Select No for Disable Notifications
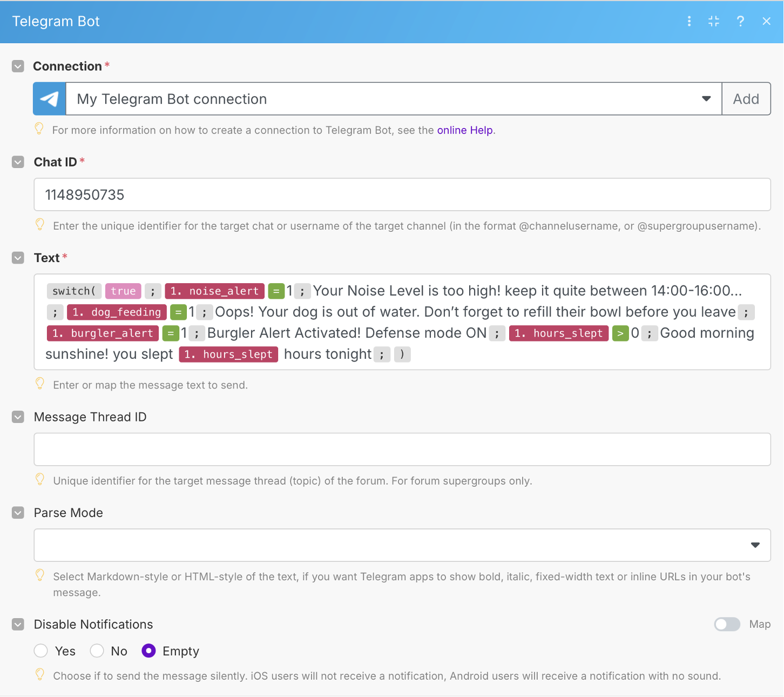 pyautogui.click(x=97, y=651)
